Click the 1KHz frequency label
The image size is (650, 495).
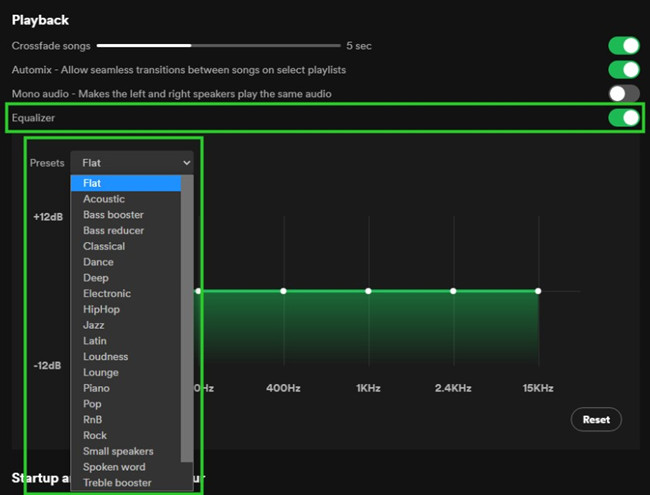tap(368, 388)
